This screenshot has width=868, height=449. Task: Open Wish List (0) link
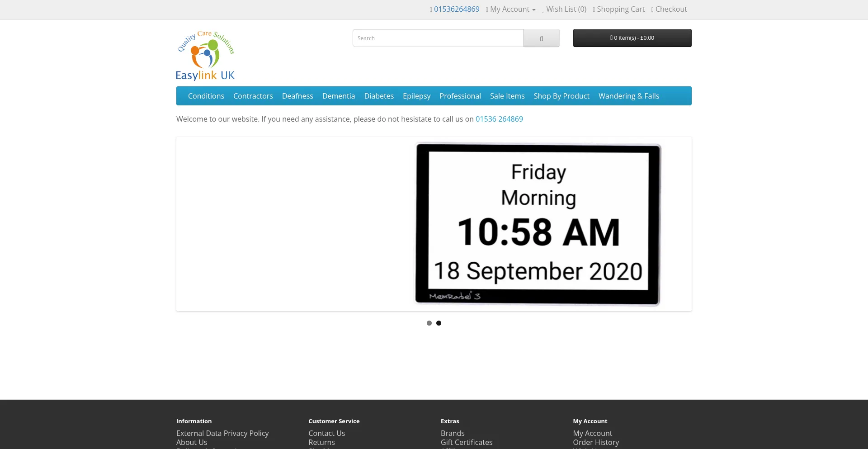[x=566, y=9]
